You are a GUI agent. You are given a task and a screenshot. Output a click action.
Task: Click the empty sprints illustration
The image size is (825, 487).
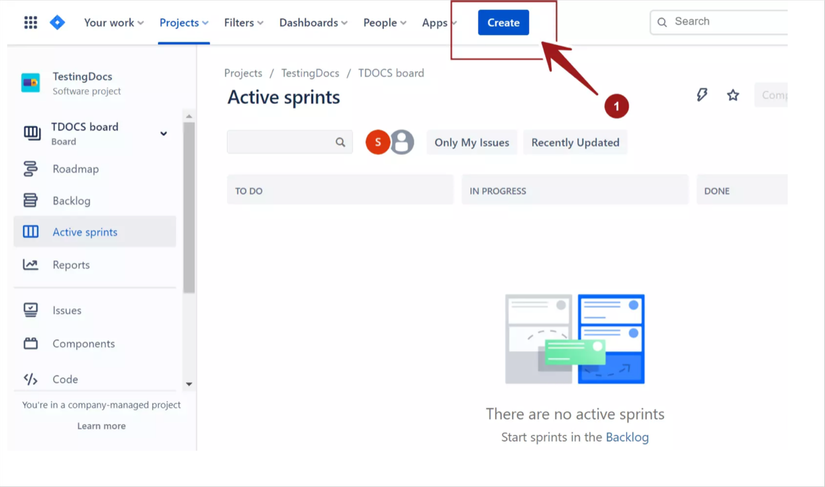click(575, 339)
